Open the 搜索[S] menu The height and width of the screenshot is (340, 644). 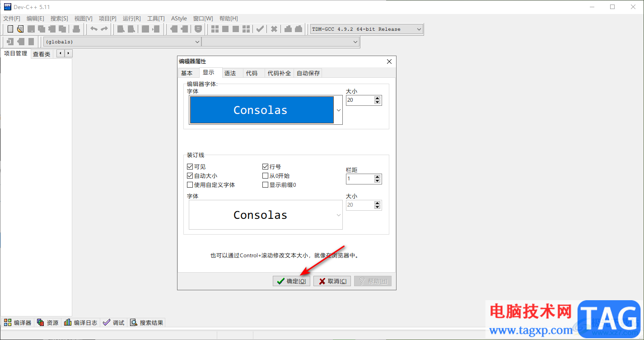tap(59, 19)
